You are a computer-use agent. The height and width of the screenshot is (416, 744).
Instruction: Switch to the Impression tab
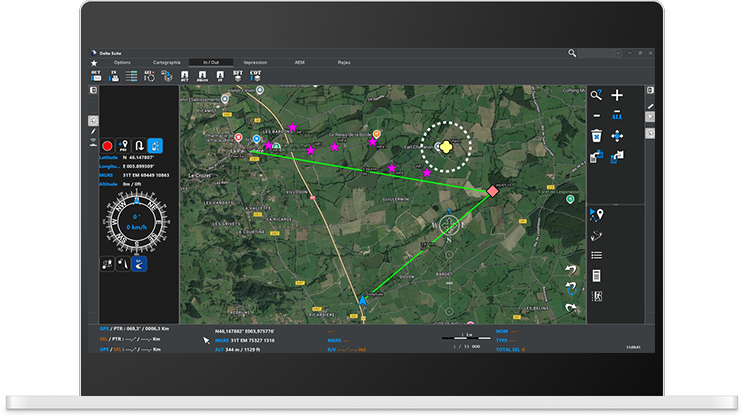click(255, 62)
